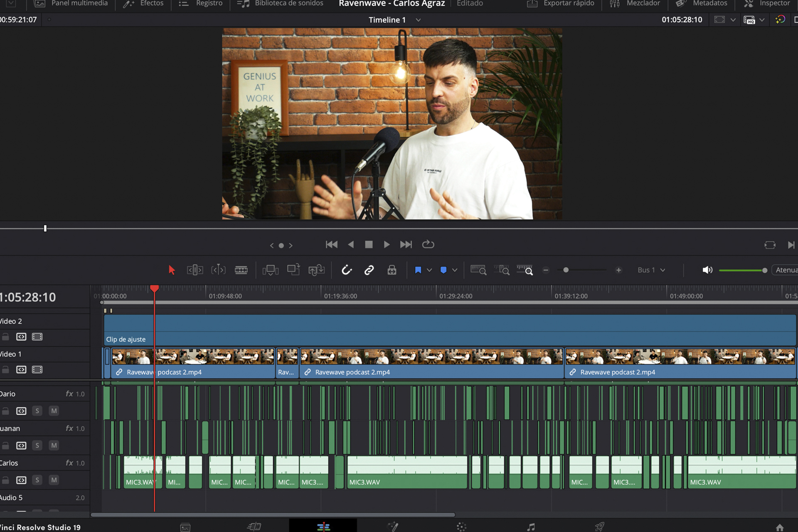Open the marker color dropdown arrow
This screenshot has width=798, height=532.
[455, 270]
